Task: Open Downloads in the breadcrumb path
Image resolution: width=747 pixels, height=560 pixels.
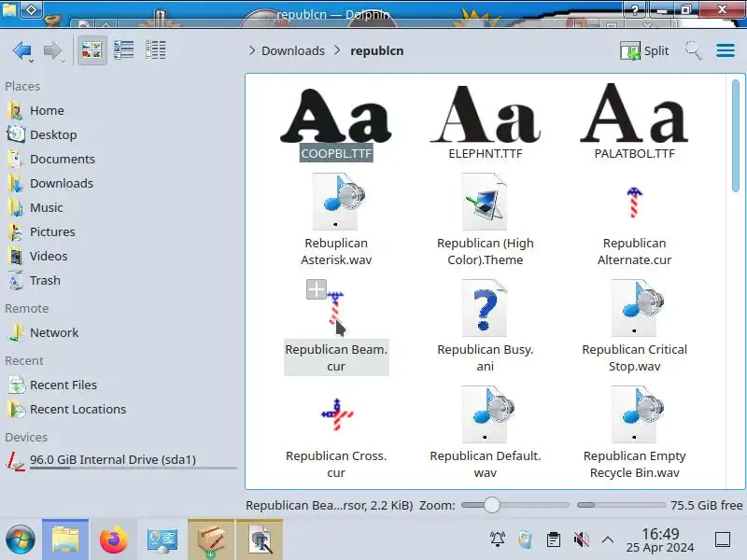Action: tap(293, 51)
